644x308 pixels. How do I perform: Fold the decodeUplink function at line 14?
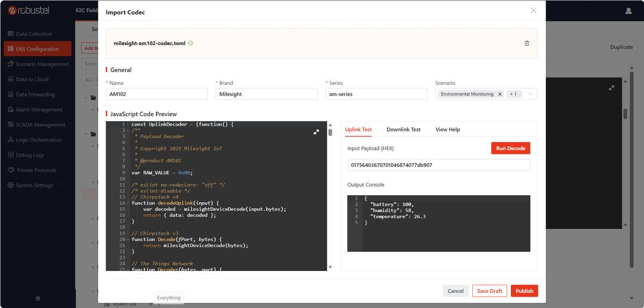127,203
